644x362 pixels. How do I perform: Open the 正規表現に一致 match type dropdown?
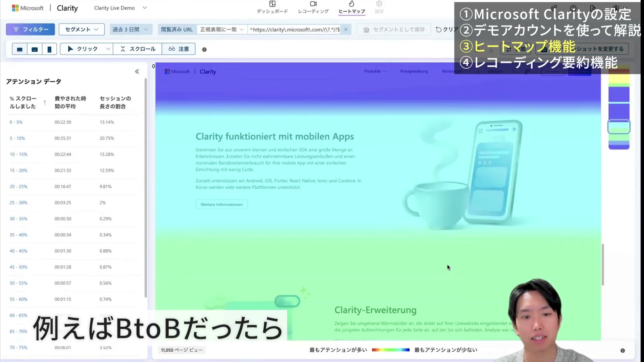[x=222, y=29]
